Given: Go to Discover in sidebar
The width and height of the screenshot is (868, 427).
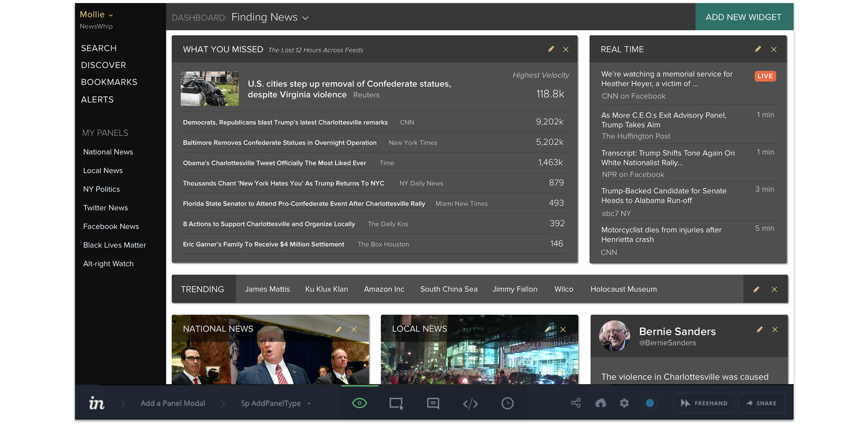Looking at the screenshot, I should 104,65.
